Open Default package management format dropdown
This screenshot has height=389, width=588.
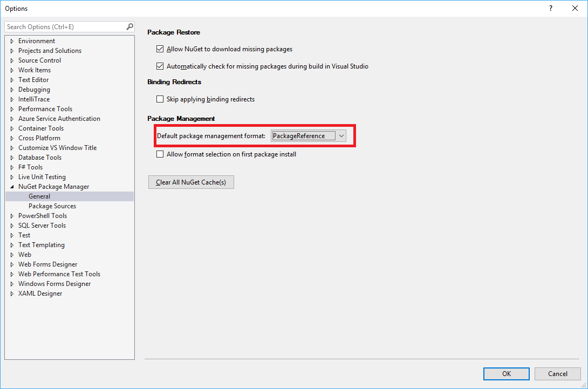(x=341, y=136)
